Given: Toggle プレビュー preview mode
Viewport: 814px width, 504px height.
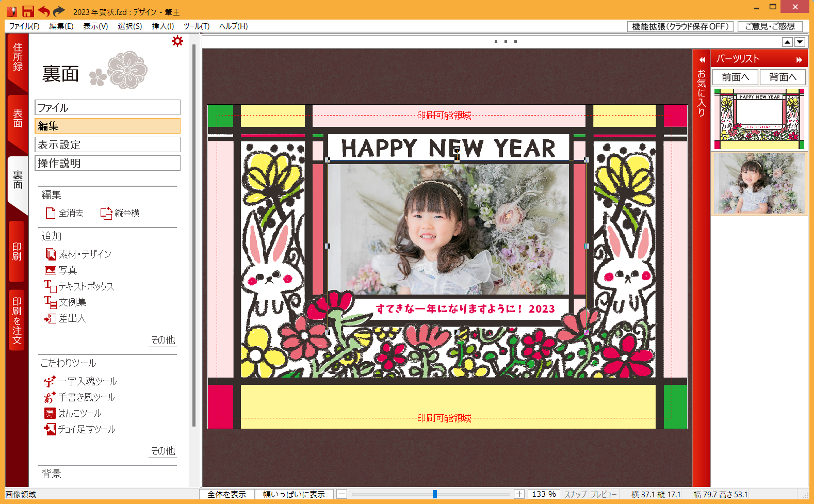Looking at the screenshot, I should [603, 494].
